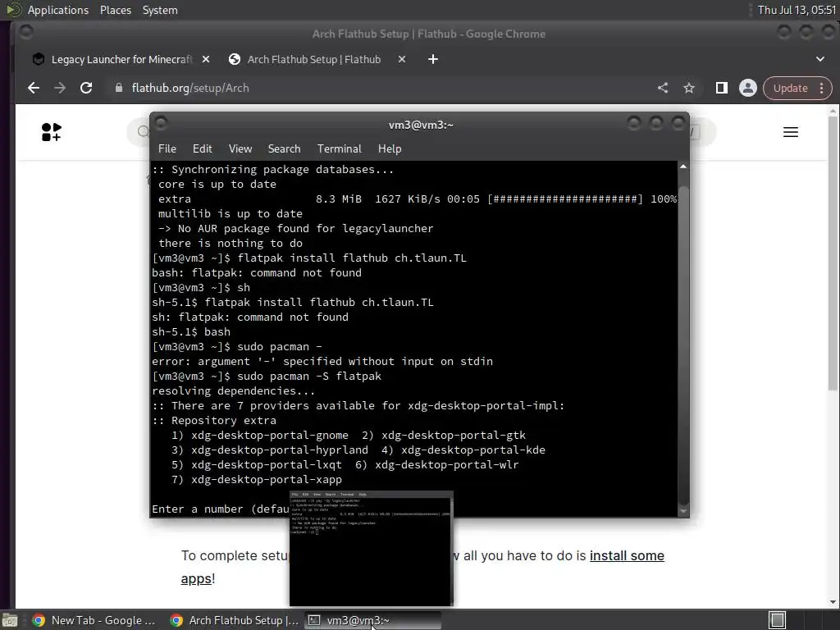Viewport: 840px width, 630px height.
Task: Click 'xdg-desktop-portal-lxqt' option text
Action: tap(267, 464)
